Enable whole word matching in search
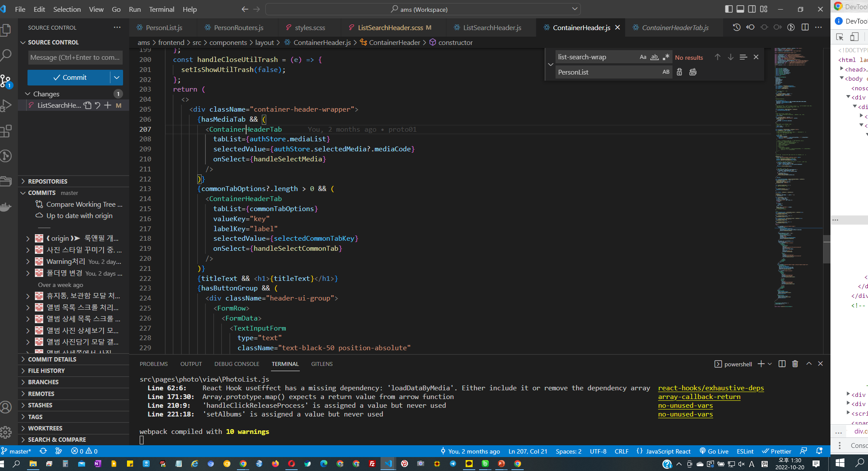Viewport: 868px width, 471px height. pyautogui.click(x=654, y=57)
